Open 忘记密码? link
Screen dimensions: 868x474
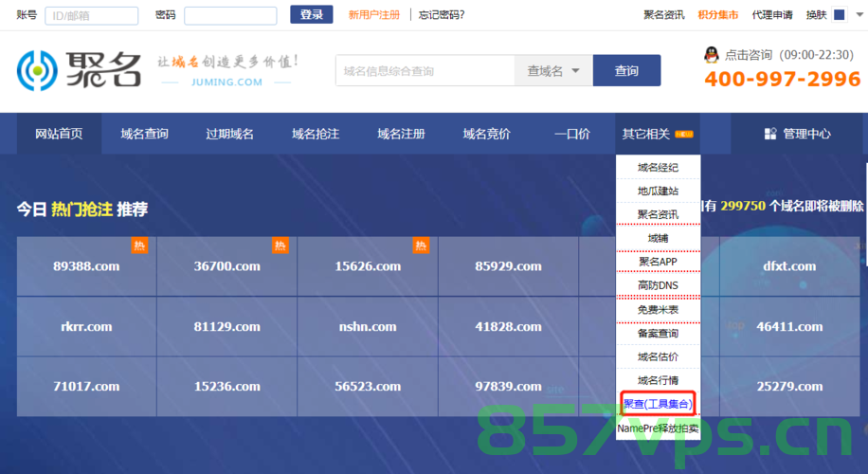pyautogui.click(x=442, y=15)
